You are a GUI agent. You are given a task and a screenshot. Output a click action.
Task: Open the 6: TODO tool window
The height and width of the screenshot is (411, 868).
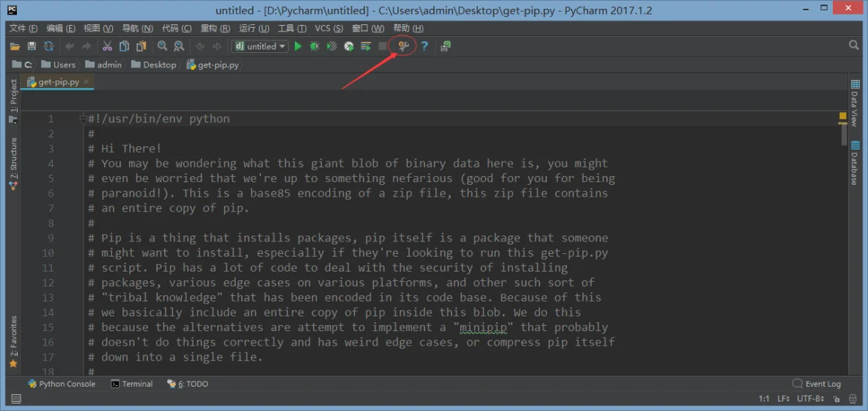tap(188, 384)
